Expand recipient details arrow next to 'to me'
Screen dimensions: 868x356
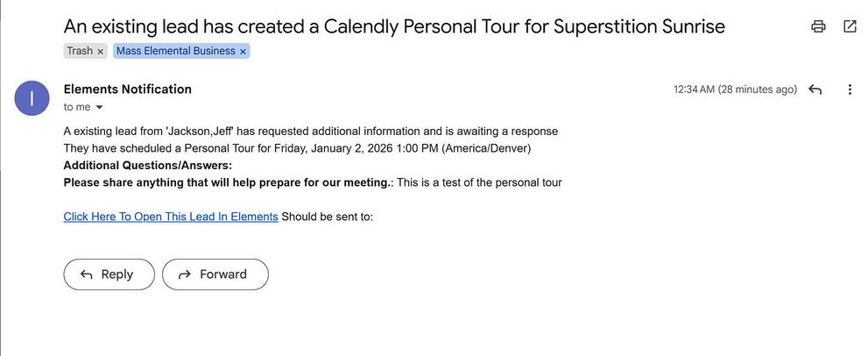pyautogui.click(x=99, y=107)
